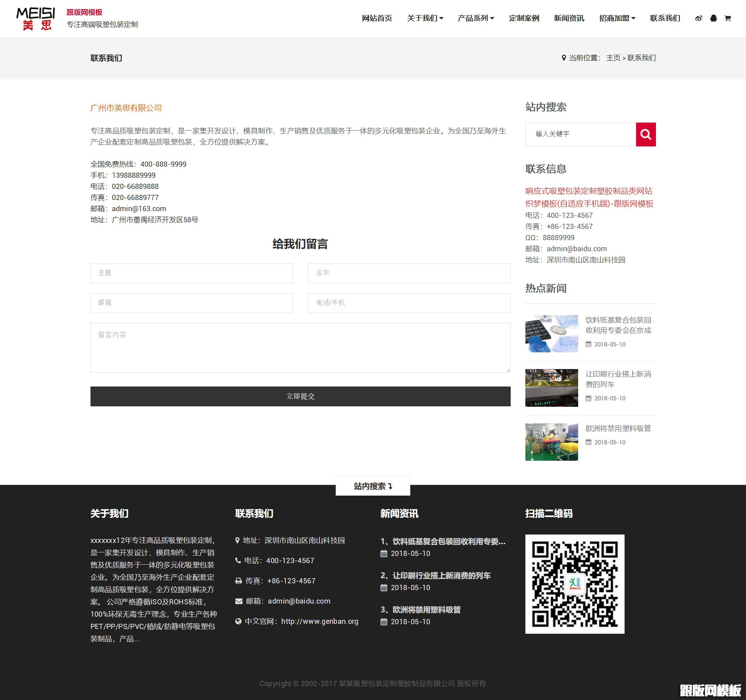Click the globe icon next to 中文官网

click(x=238, y=621)
